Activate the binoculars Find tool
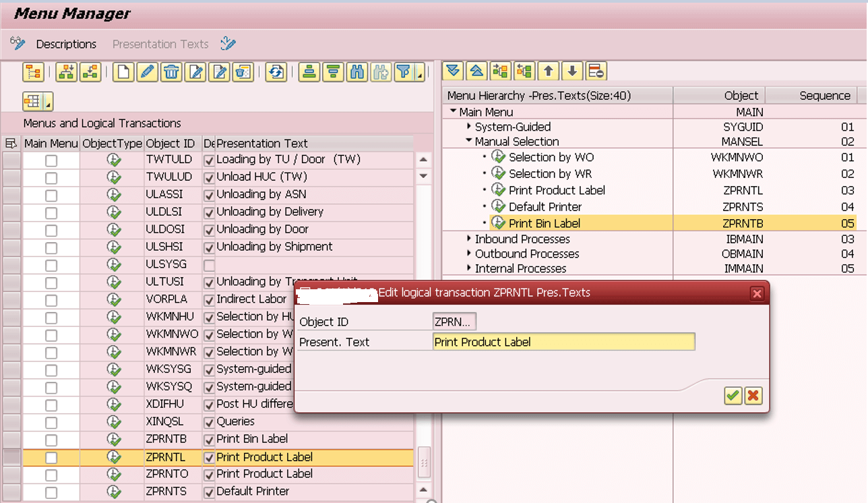Screen dimensions: 868x503 [x=356, y=72]
